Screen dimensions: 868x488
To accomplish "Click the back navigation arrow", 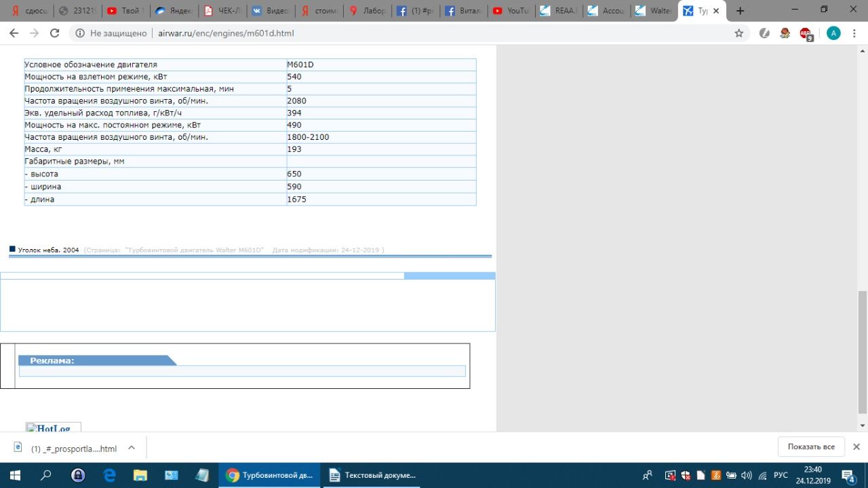I will coord(14,33).
